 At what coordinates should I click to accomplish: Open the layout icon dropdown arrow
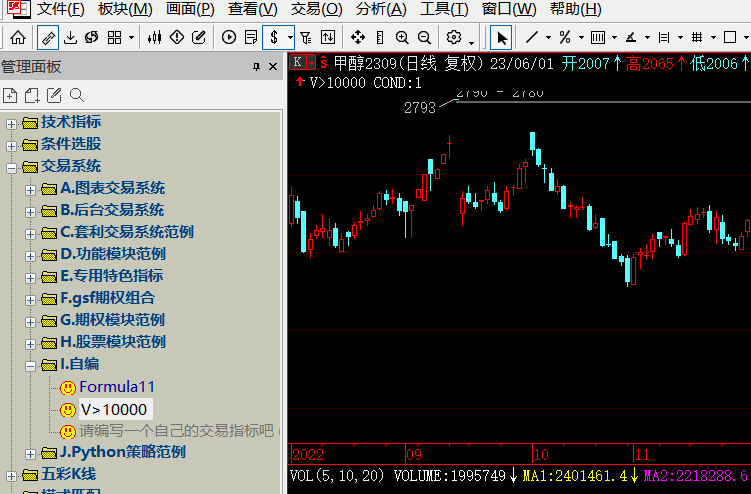pos(131,37)
